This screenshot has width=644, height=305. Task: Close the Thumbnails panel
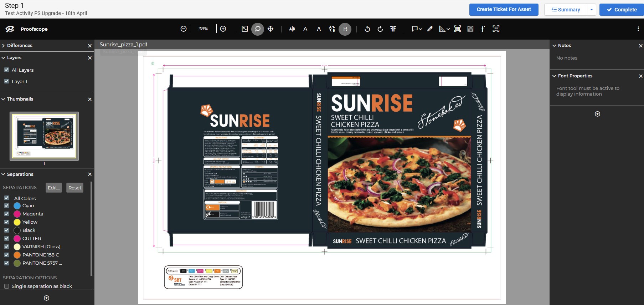point(90,99)
